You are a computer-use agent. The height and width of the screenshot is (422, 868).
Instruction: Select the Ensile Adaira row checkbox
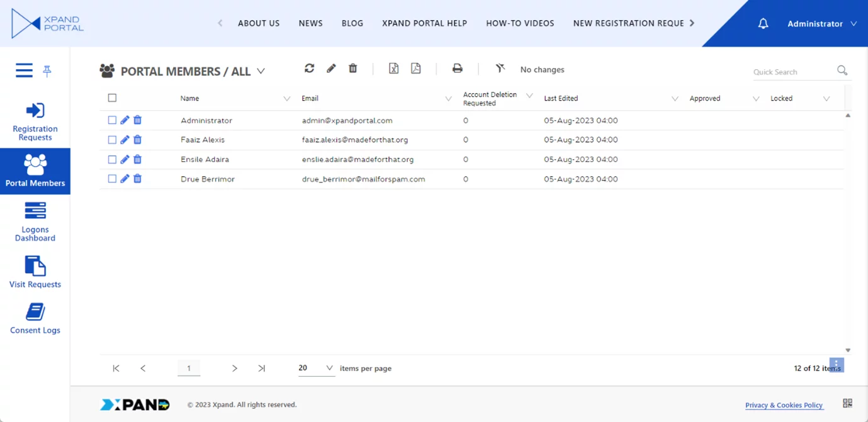tap(112, 159)
